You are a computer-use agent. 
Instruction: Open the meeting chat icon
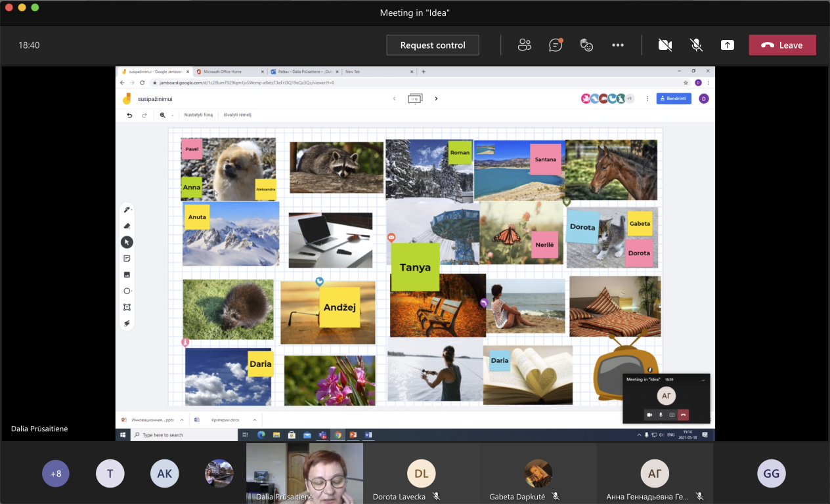tap(556, 45)
